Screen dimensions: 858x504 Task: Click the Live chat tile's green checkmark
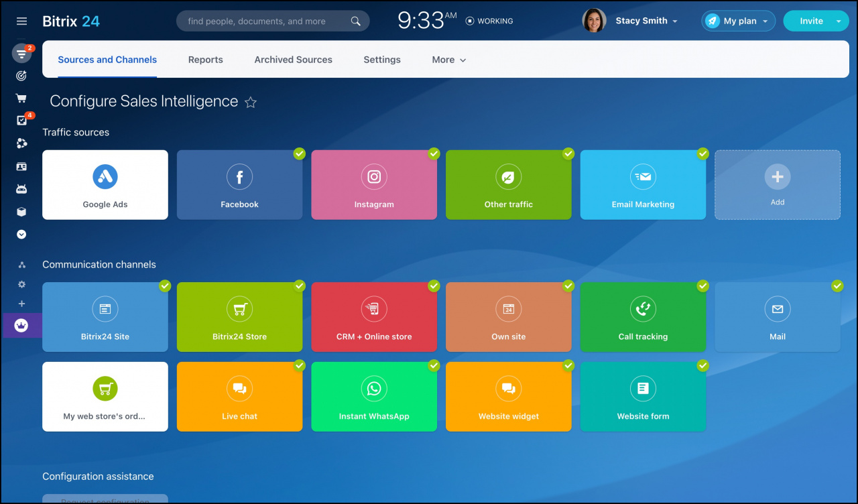pyautogui.click(x=300, y=365)
